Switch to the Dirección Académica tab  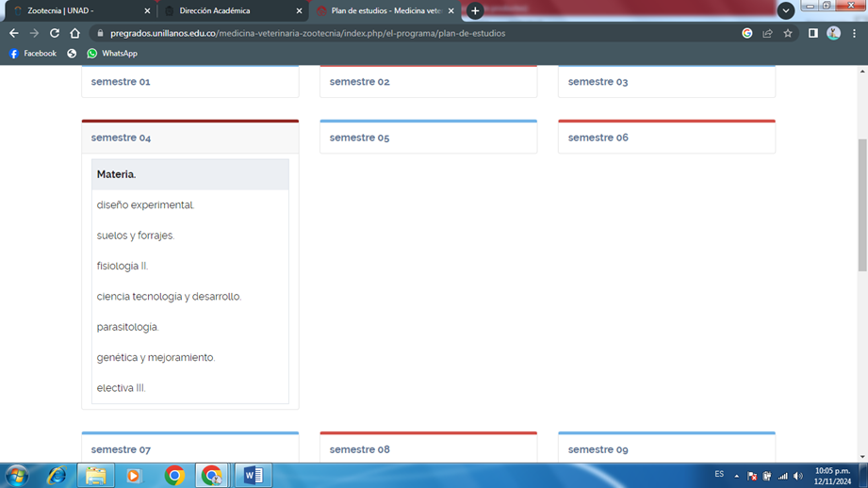coord(226,11)
